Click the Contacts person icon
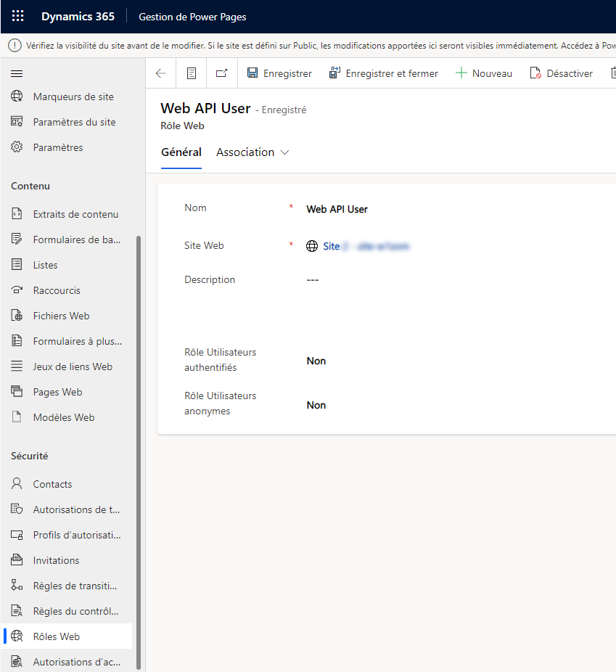 (17, 484)
